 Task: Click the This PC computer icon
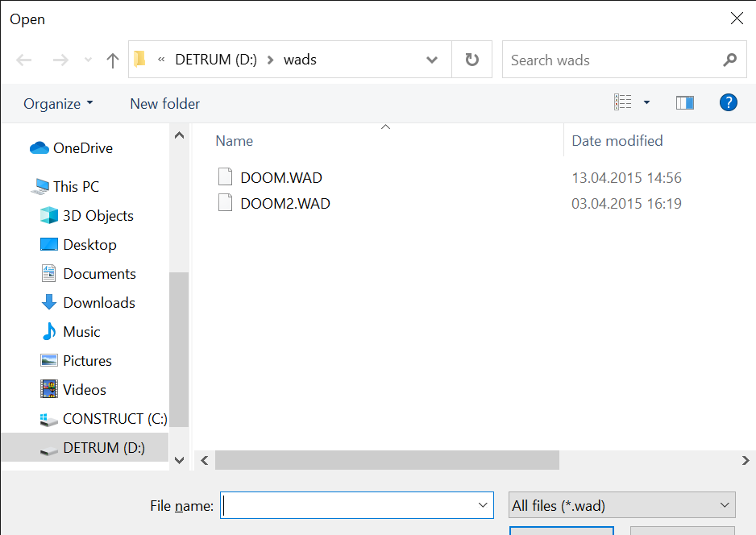pyautogui.click(x=39, y=187)
